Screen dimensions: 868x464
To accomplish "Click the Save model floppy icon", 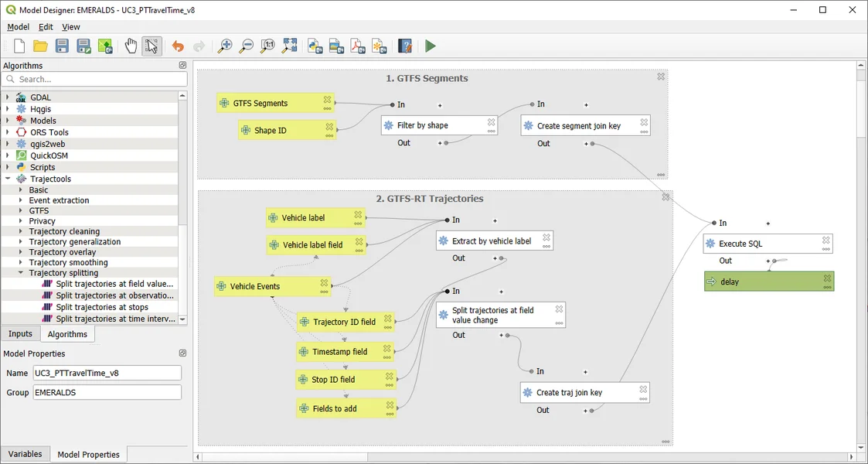I will 62,46.
